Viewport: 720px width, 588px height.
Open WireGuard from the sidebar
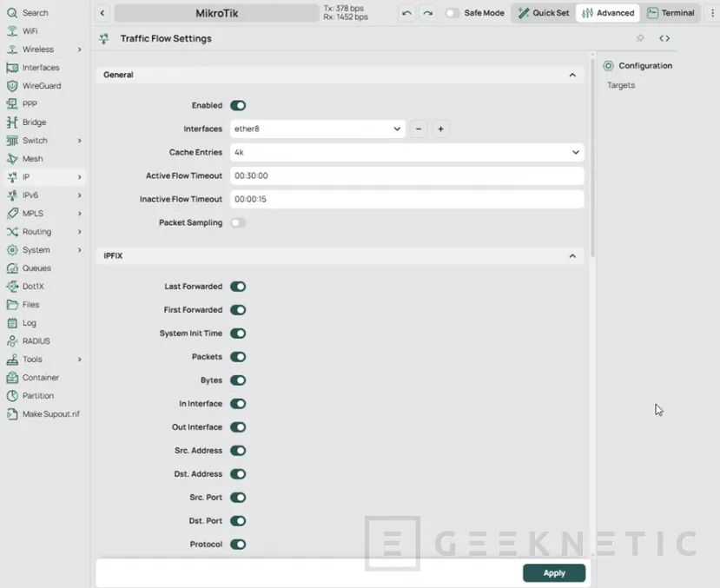[41, 86]
